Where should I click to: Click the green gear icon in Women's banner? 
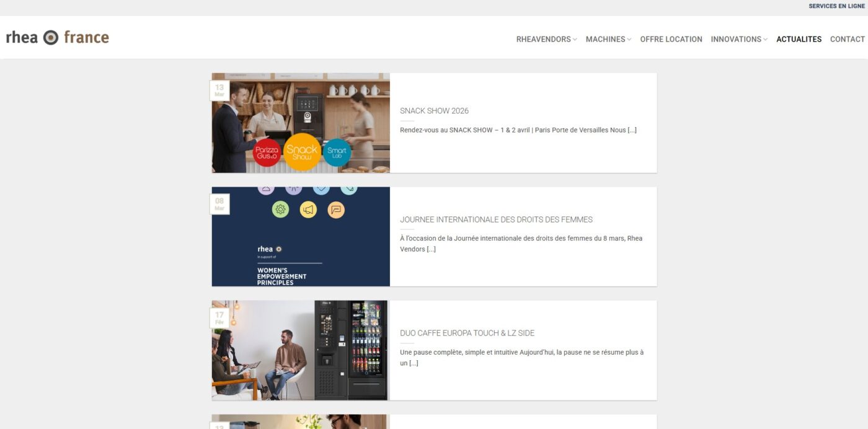[281, 210]
